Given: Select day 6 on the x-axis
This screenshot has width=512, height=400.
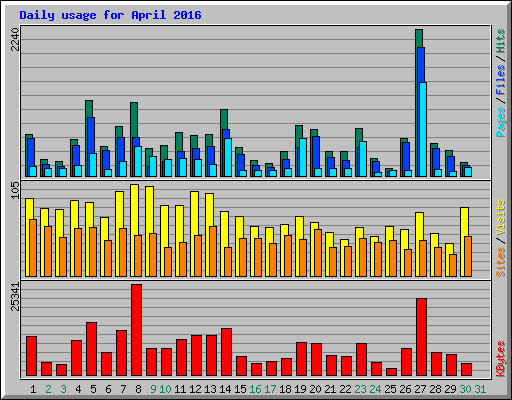Looking at the screenshot, I should click(108, 389).
